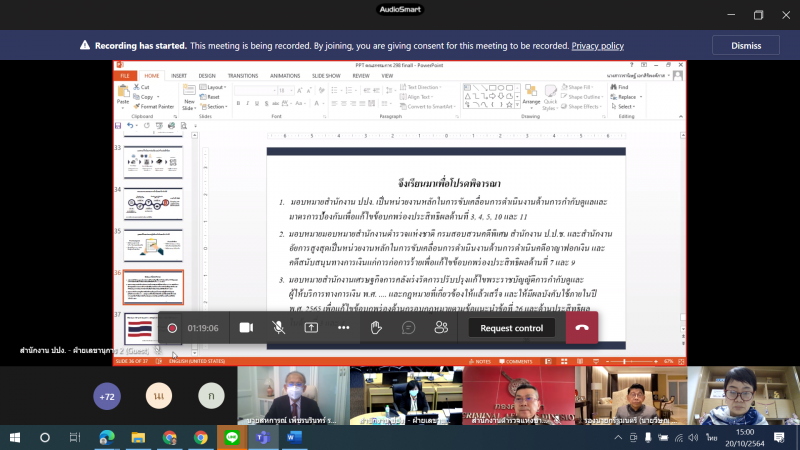Click the Format Painter command
Image resolution: width=800 pixels, height=450 pixels.
[x=154, y=107]
